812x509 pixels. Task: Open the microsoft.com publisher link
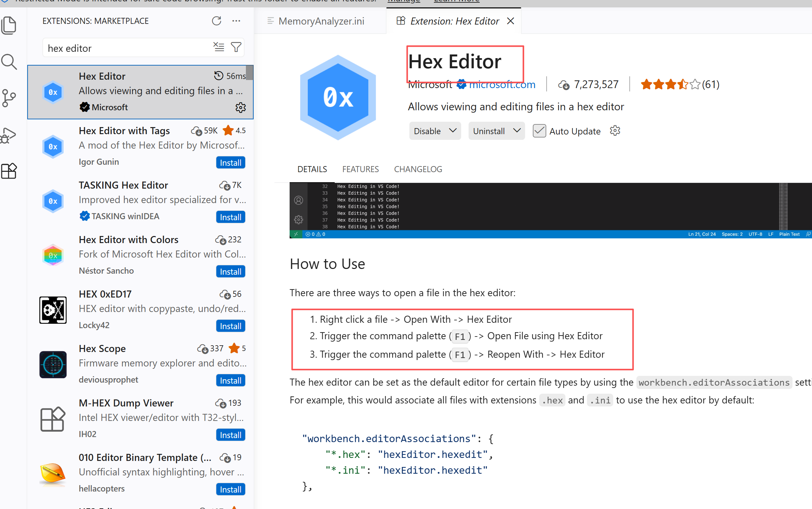(x=502, y=84)
